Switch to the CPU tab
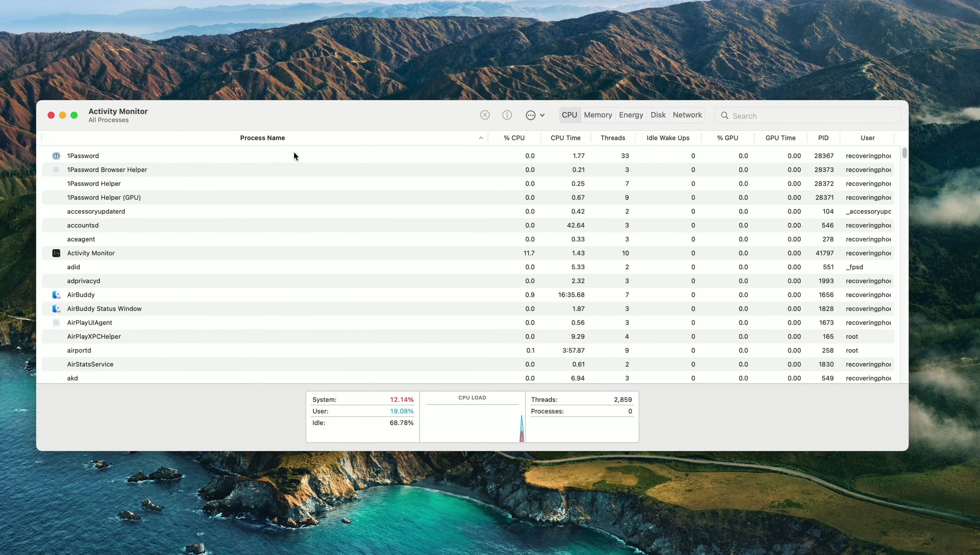Image resolution: width=980 pixels, height=555 pixels. click(x=569, y=115)
